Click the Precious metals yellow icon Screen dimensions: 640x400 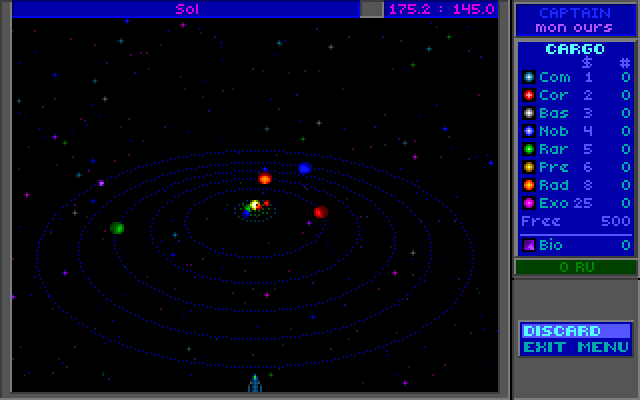pos(529,167)
